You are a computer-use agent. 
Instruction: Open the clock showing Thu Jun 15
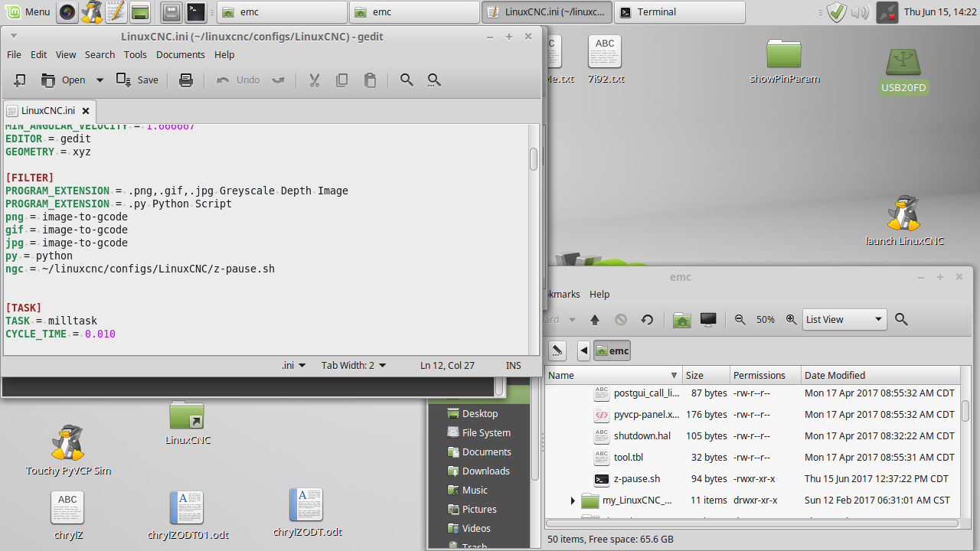[940, 11]
